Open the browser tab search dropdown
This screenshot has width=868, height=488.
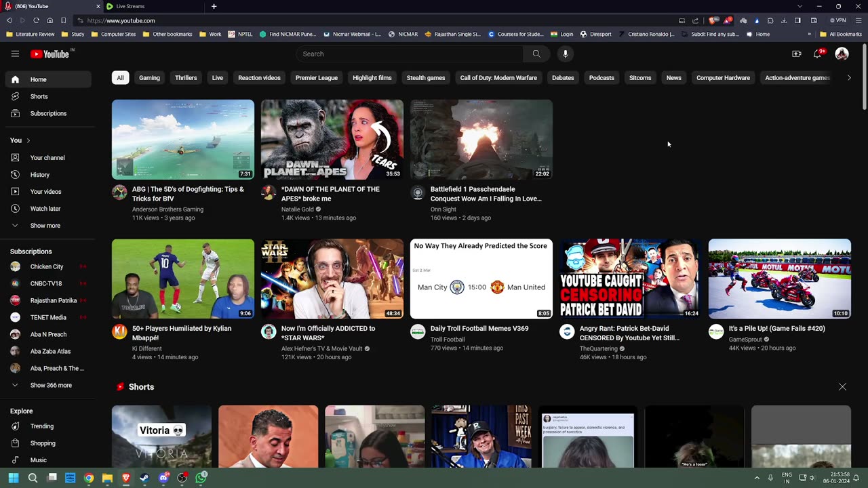[x=800, y=6]
